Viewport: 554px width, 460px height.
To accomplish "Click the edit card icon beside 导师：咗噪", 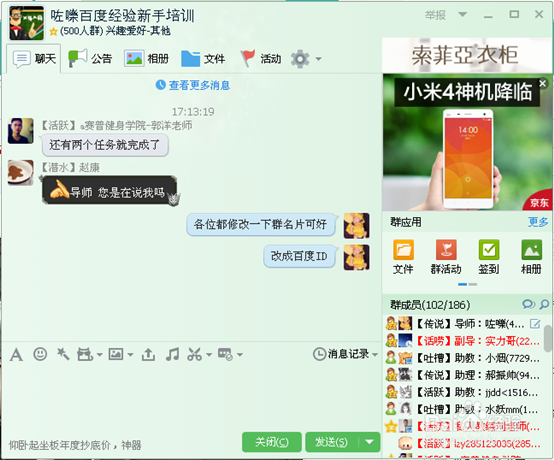I will tap(535, 324).
